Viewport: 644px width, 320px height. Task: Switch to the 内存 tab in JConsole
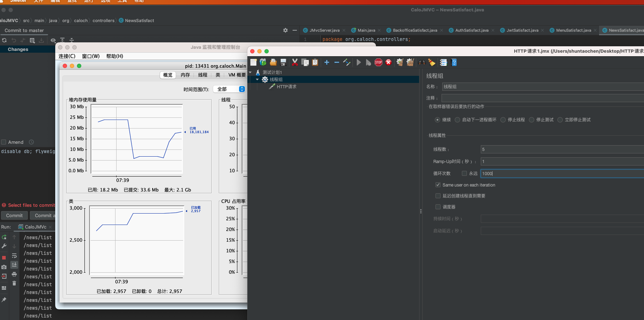(x=185, y=75)
